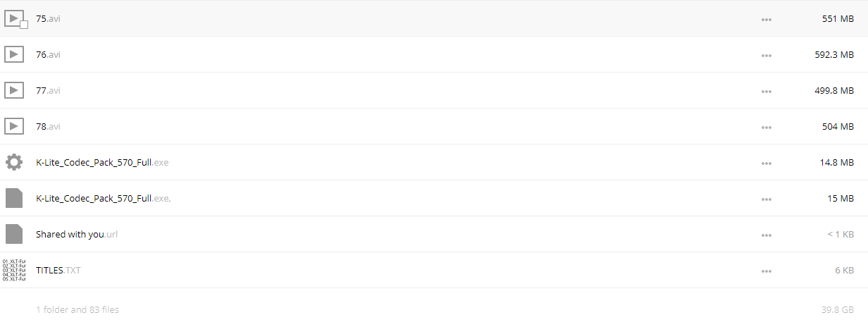The image size is (868, 327).
Task: Click file icon of 15 MB K-Lite file
Action: [14, 198]
